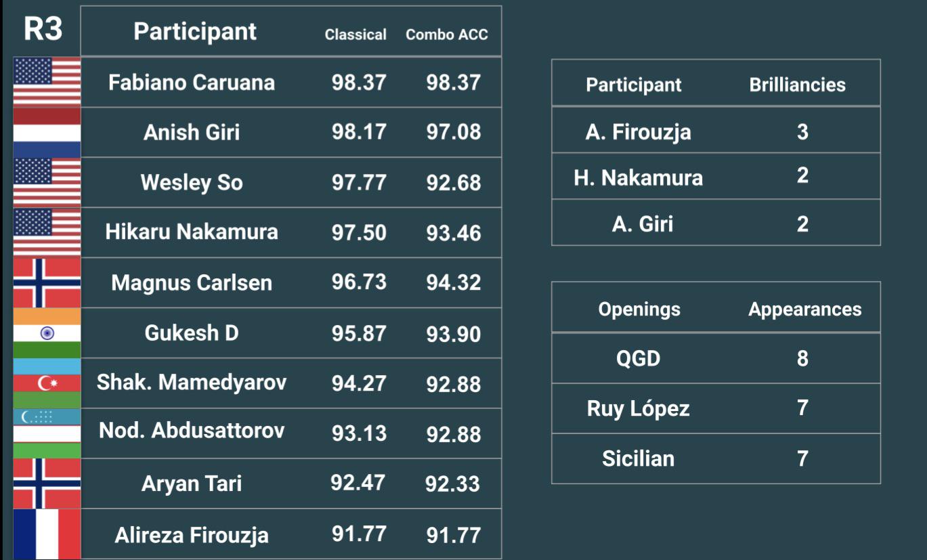Select the Brilliancies column header
The height and width of the screenshot is (560, 927).
[797, 85]
